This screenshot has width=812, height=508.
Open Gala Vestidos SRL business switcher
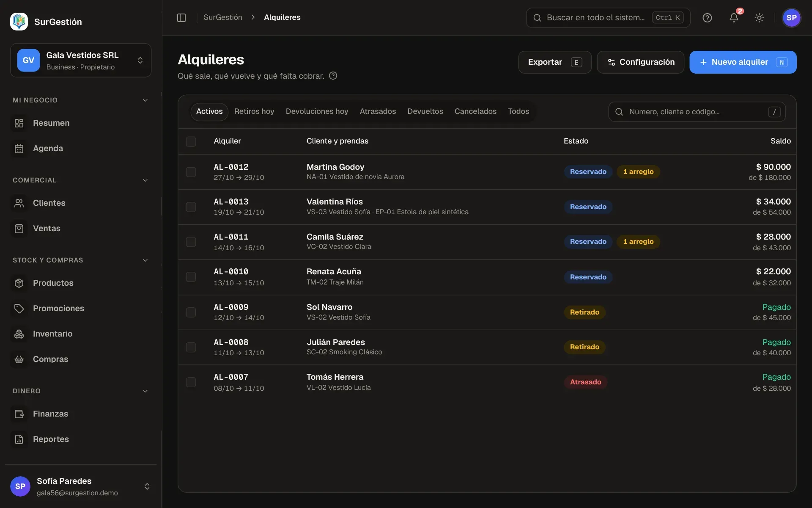(x=81, y=60)
